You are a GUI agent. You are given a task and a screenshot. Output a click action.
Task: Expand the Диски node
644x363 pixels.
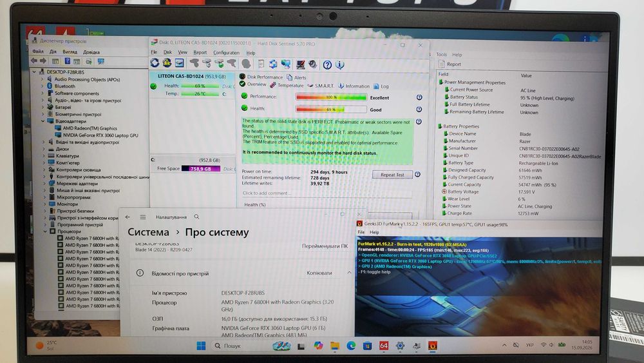(44, 149)
